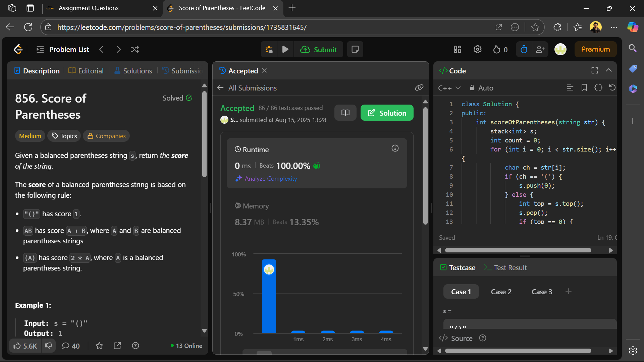
Task: Click the shuffle random problem icon
Action: tap(135, 50)
